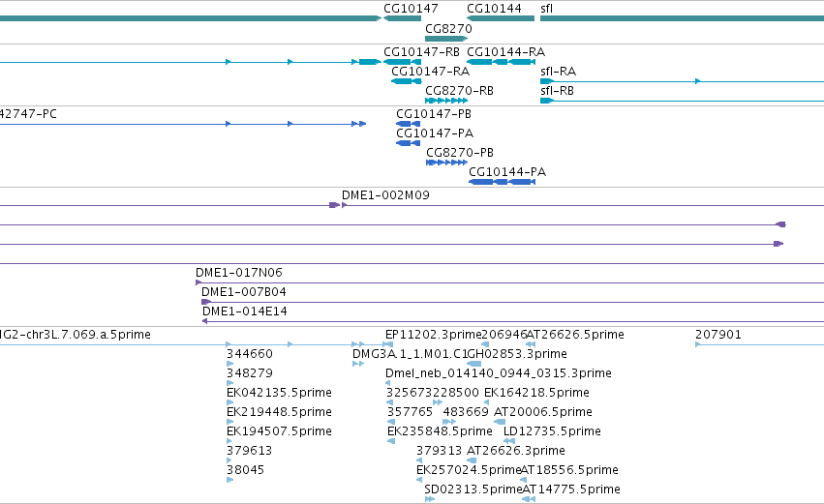Open the sfl-RB transcript label
This screenshot has width=824, height=504.
[x=557, y=91]
